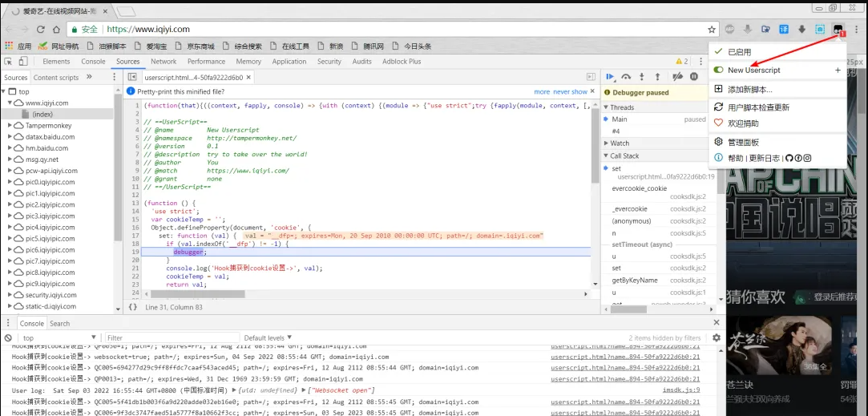Screen dimensions: 868x416
Task: Open 管理面板 from Tampermonkey menu
Action: point(743,142)
